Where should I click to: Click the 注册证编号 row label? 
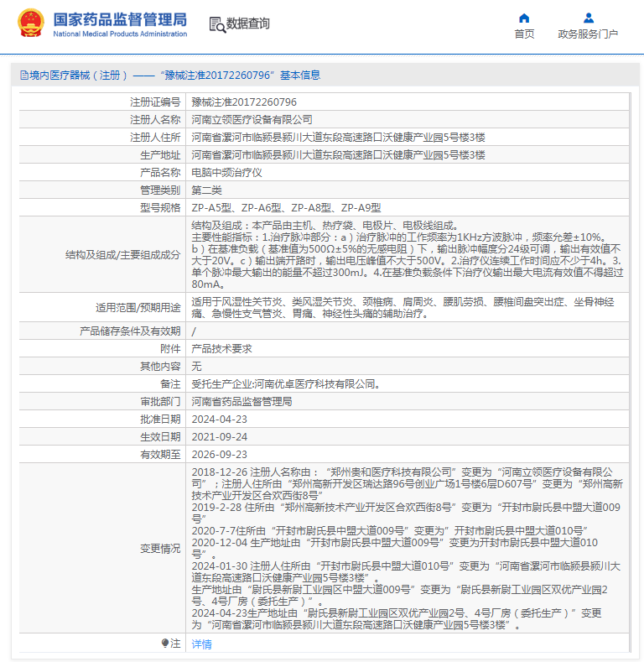[x=155, y=102]
